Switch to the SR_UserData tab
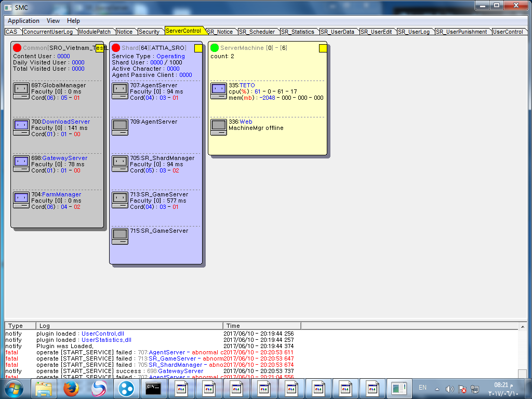532x399 pixels. [337, 32]
